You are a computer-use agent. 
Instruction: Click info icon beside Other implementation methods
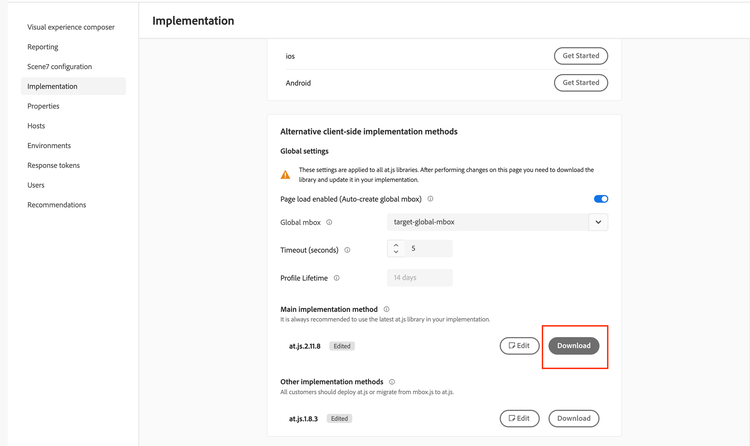392,382
